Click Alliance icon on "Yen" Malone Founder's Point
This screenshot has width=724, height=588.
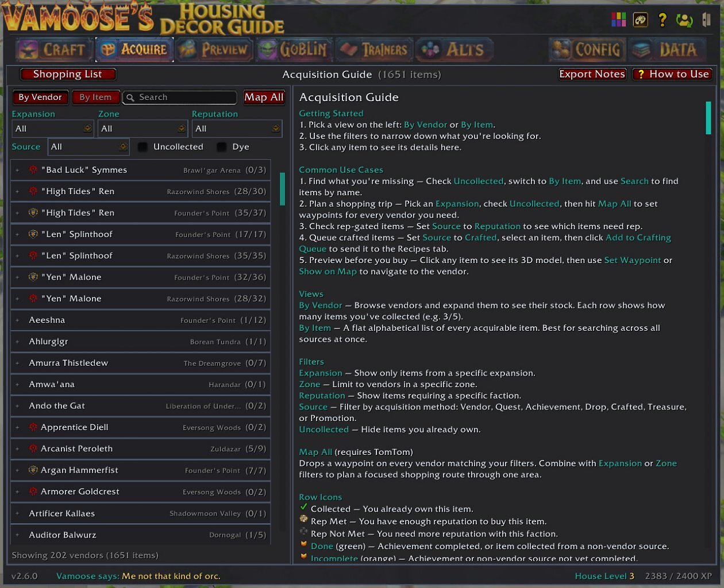tap(33, 277)
